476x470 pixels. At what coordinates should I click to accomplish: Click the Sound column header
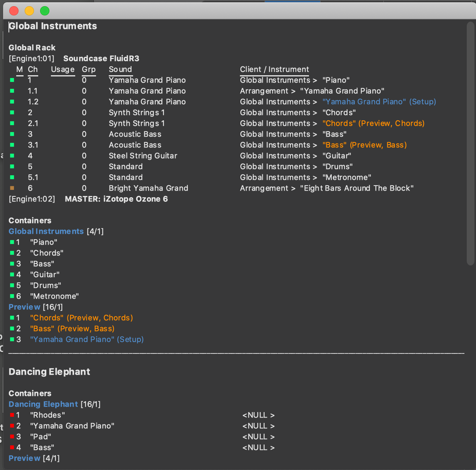click(120, 69)
